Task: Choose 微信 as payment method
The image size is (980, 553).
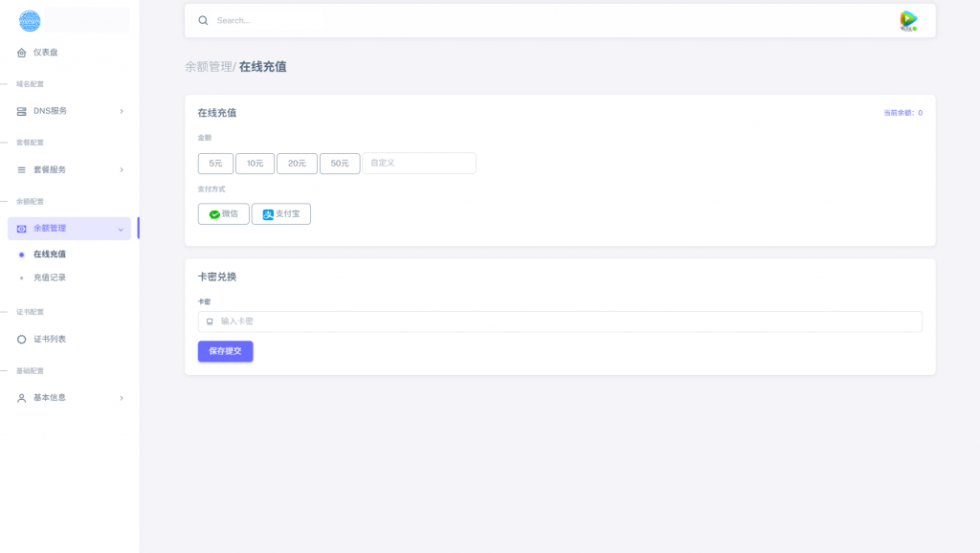Action: (224, 214)
